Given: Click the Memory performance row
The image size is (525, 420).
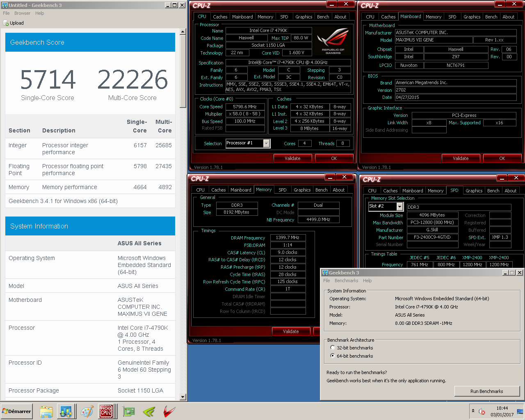Looking at the screenshot, I should [x=90, y=187].
